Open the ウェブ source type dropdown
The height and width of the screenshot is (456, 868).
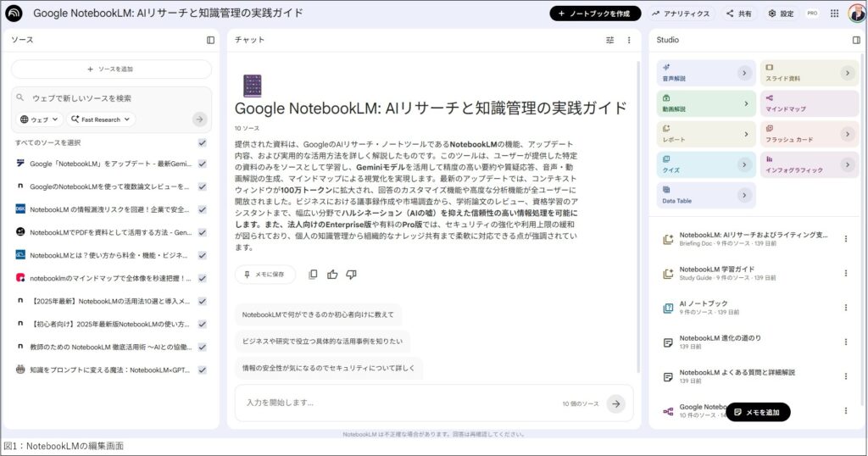tap(40, 120)
